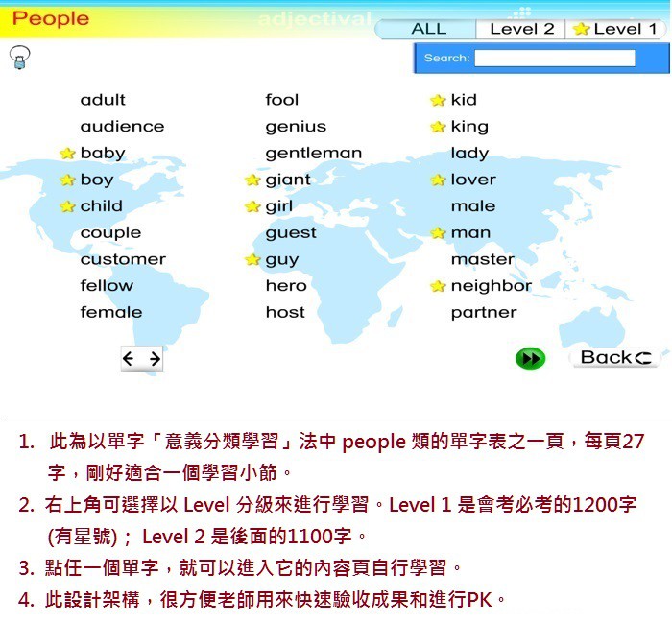Click the star icon beside baby
This screenshot has height=624, width=672.
click(x=67, y=154)
